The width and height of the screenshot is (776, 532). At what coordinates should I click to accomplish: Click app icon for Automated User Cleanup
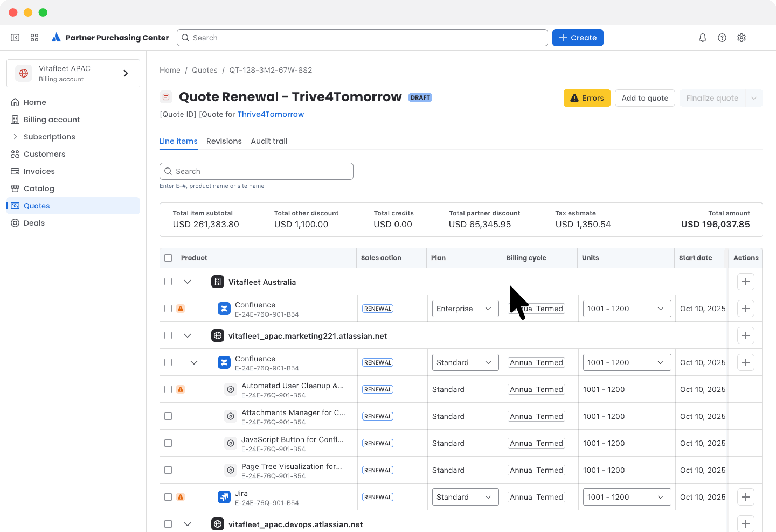coord(231,389)
